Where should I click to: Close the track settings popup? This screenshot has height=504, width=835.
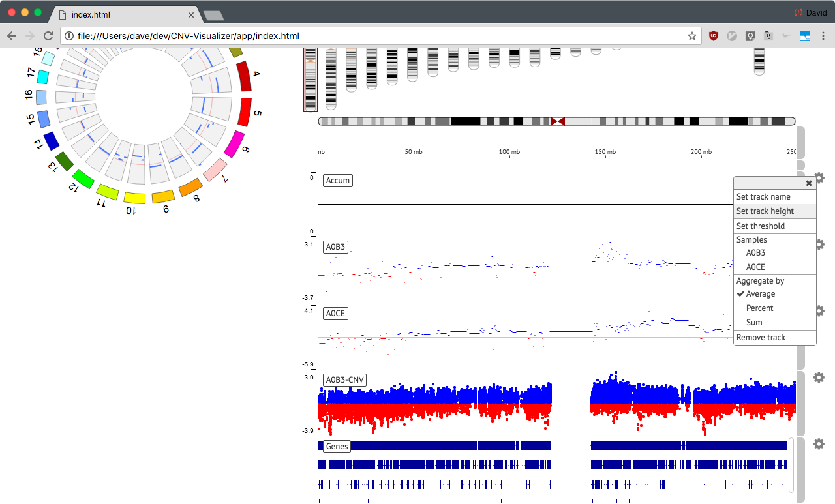(x=809, y=183)
